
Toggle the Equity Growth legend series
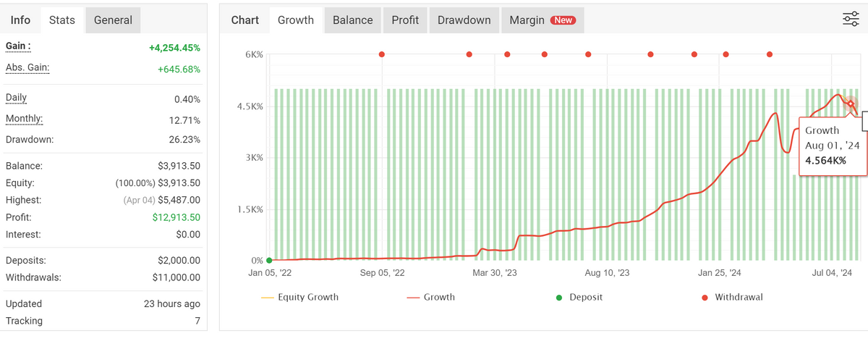click(x=299, y=297)
